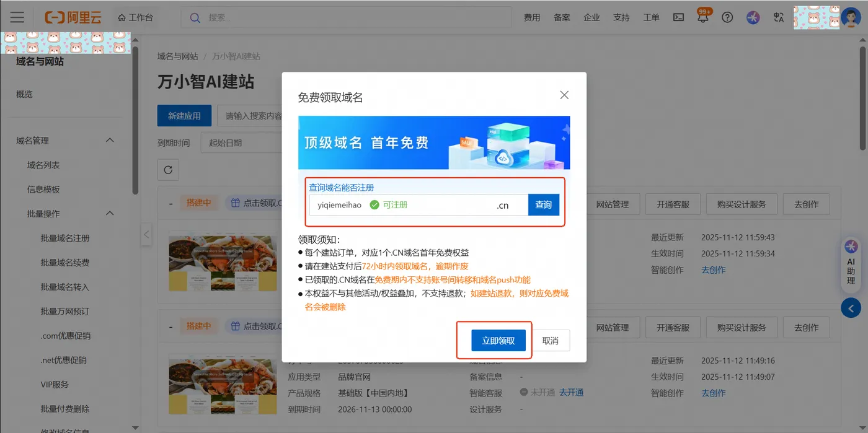
Task: Collapse the 域名管理 section
Action: 110,140
